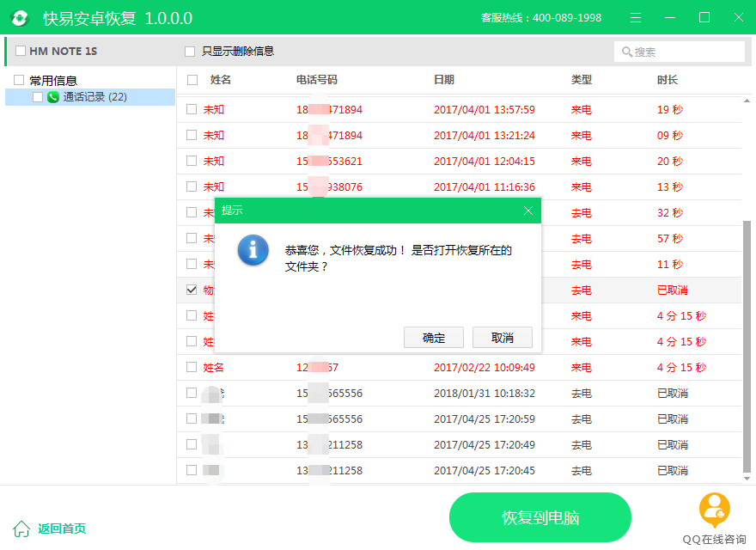Click the search magnifier icon
Viewport: 756px width, 550px height.
coord(626,52)
